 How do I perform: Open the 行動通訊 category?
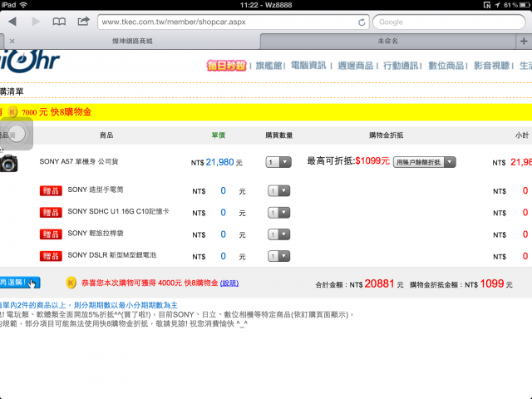(401, 66)
